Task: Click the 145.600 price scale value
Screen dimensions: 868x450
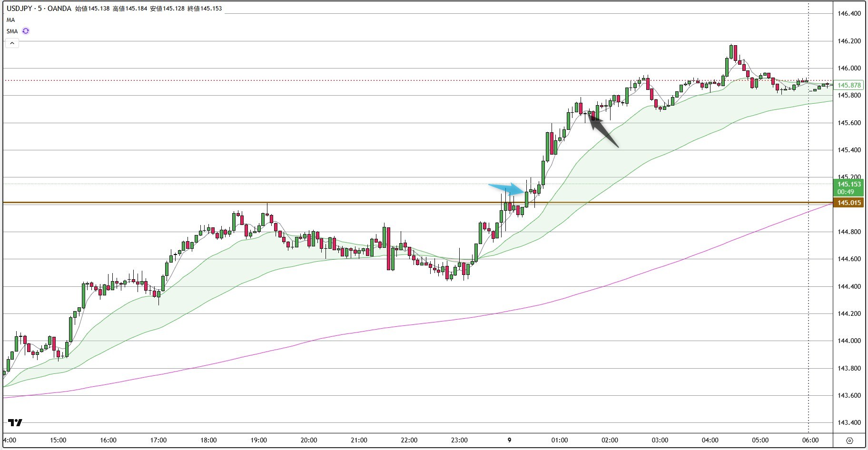Action: click(x=849, y=123)
